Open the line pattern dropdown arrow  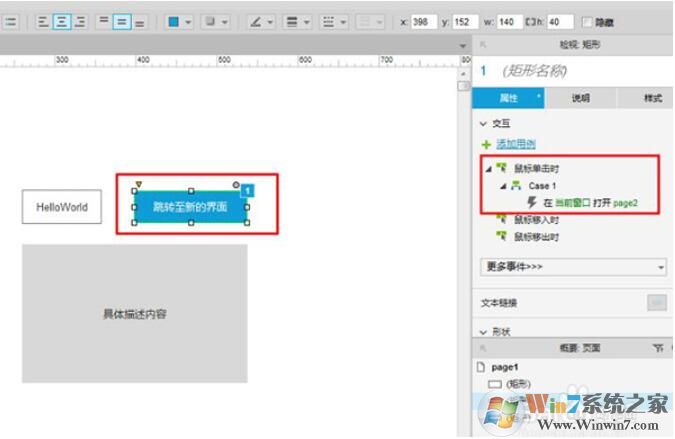[x=343, y=22]
